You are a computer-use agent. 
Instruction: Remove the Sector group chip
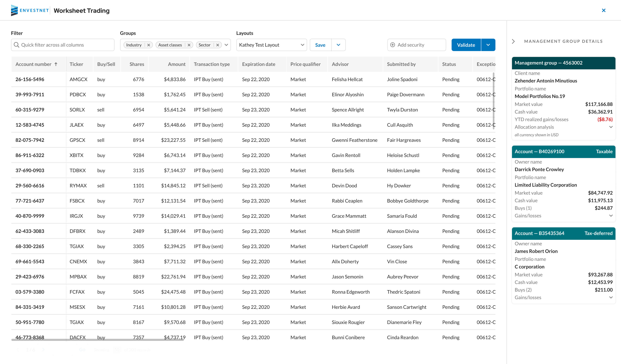click(218, 45)
